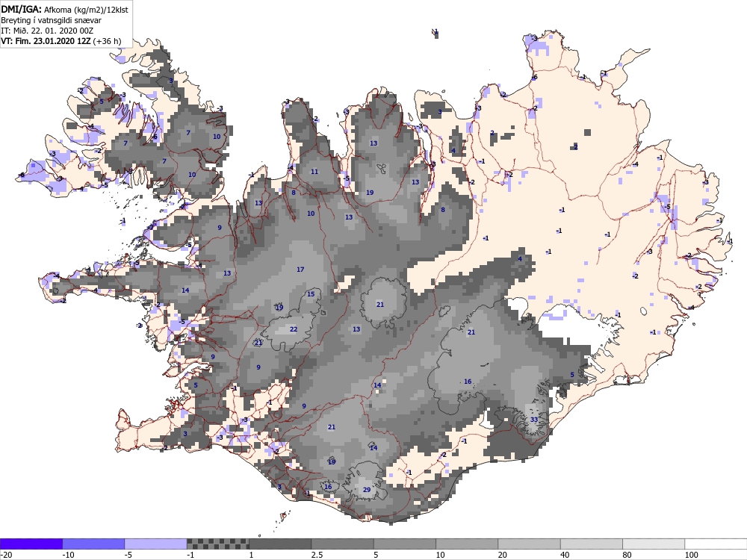Select the '2.5' legend scale label
The width and height of the screenshot is (747, 560).
(x=317, y=555)
